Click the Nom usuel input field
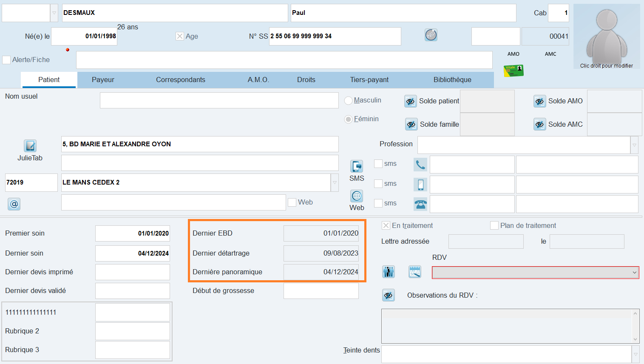Viewport: 644px width, 364px height. tap(219, 101)
